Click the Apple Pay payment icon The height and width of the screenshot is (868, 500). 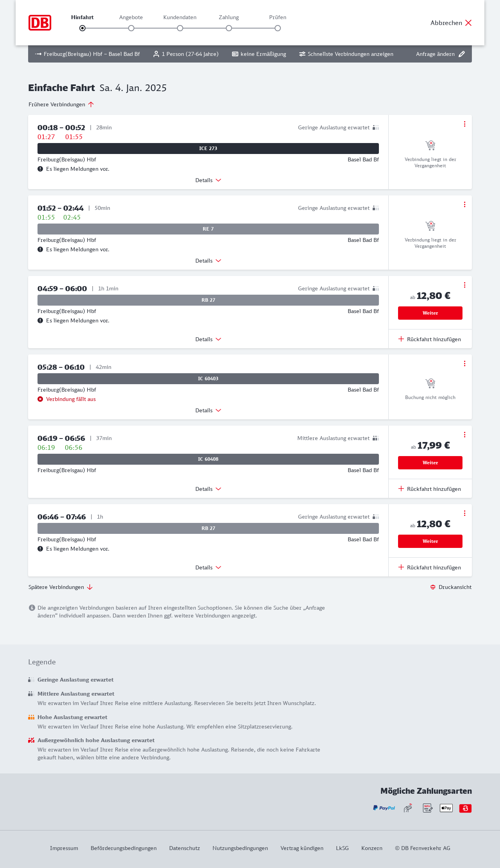point(446,808)
